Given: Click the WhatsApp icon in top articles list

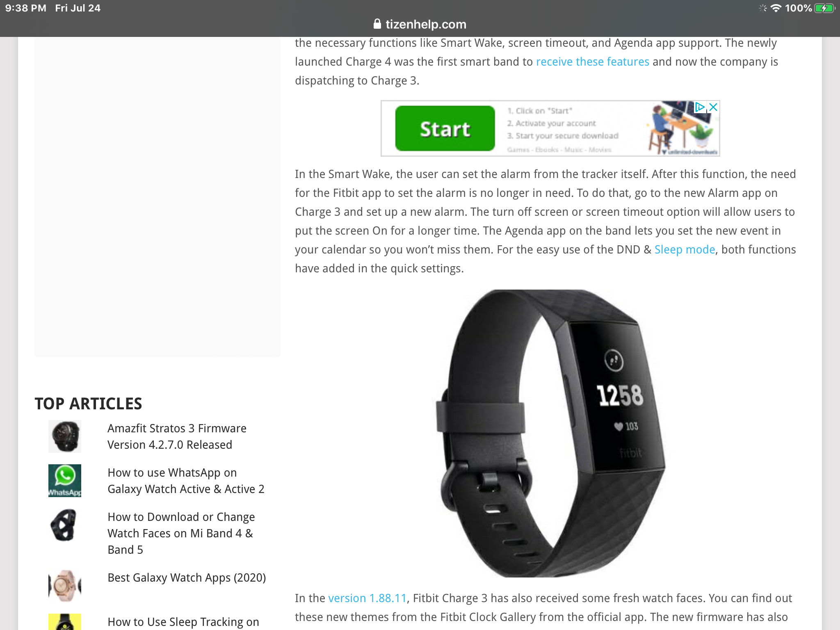Looking at the screenshot, I should (65, 480).
